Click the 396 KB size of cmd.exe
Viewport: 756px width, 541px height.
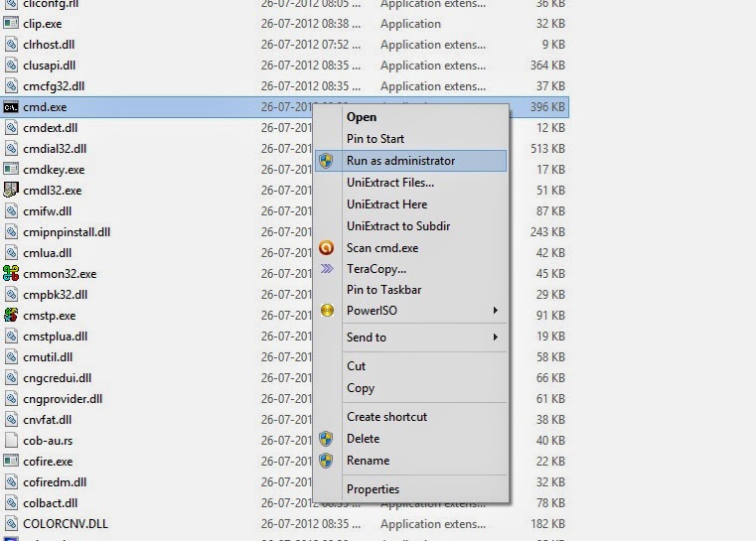[547, 107]
